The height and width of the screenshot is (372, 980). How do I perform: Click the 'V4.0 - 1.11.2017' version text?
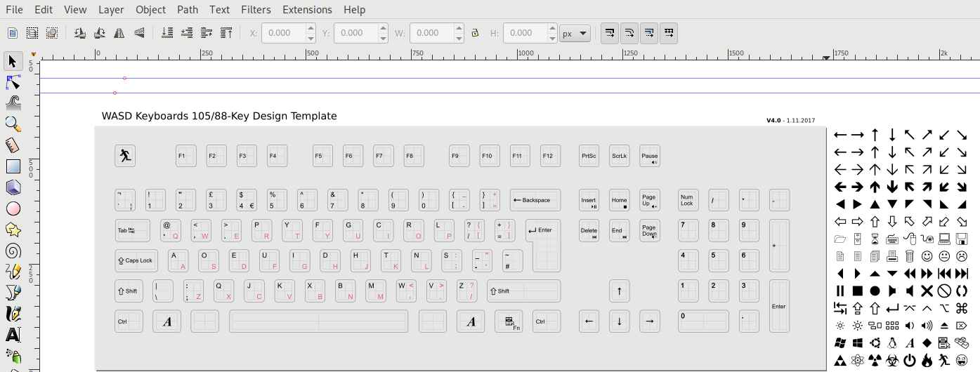coord(790,121)
